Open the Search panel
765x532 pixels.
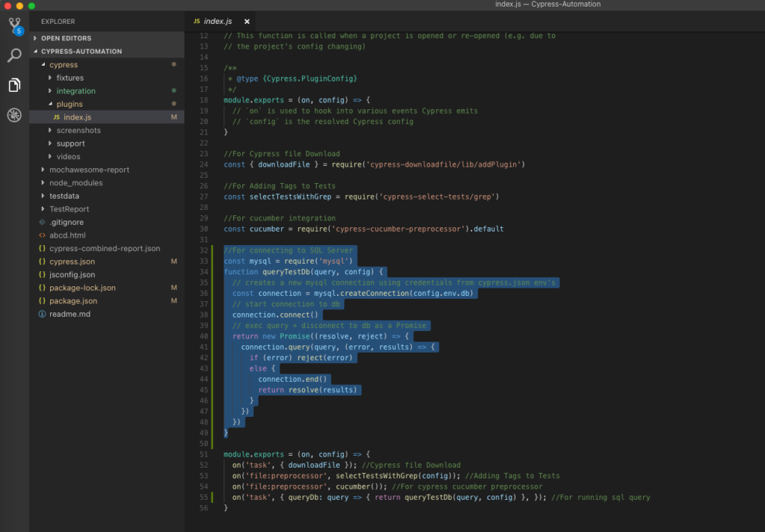pos(13,55)
